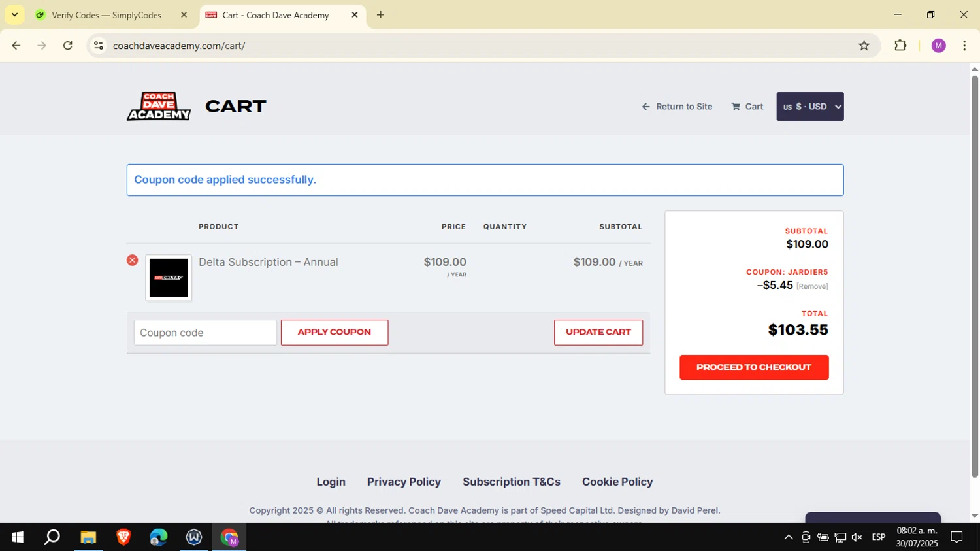Go back via Return to Site link
This screenshot has height=551, width=980.
678,107
